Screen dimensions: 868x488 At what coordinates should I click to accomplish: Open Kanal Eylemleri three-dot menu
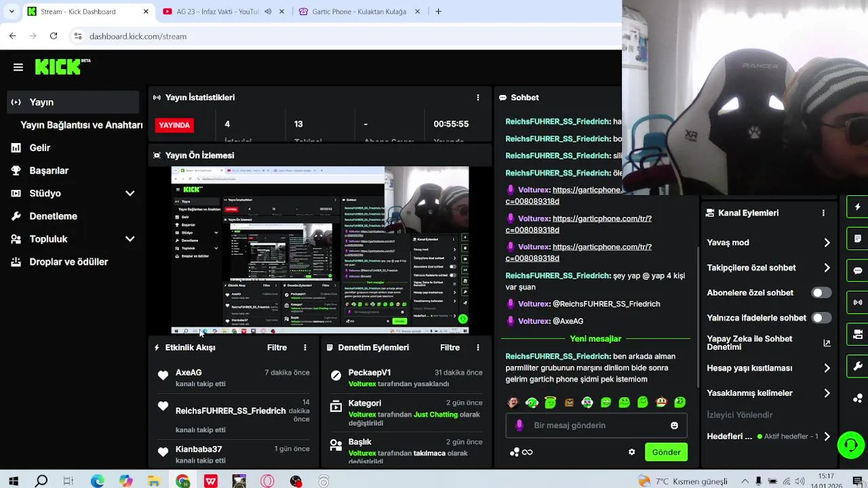(x=823, y=213)
